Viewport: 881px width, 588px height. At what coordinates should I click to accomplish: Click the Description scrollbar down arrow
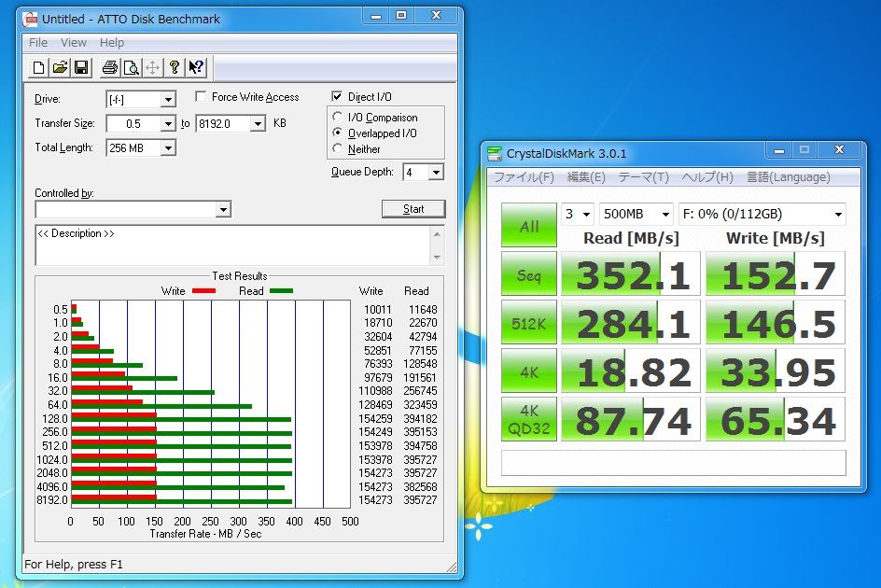(437, 257)
